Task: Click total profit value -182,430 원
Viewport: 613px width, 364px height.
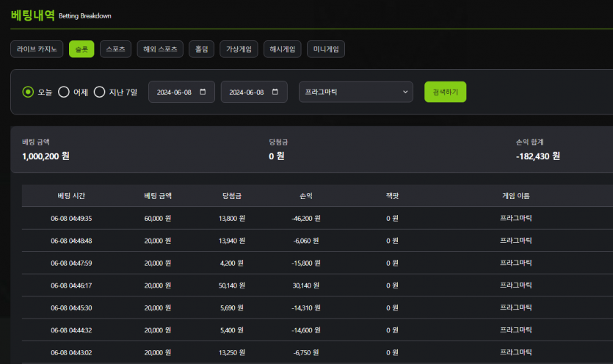Action: pyautogui.click(x=538, y=156)
